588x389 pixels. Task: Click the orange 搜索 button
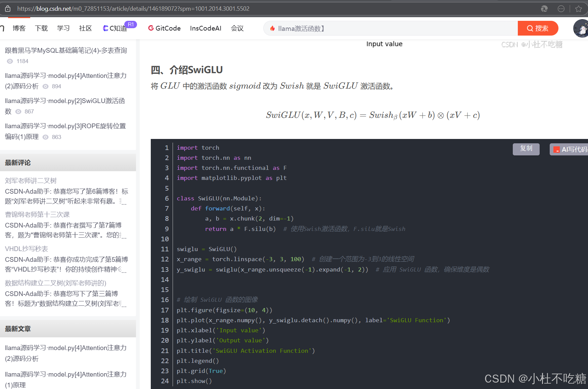(538, 29)
